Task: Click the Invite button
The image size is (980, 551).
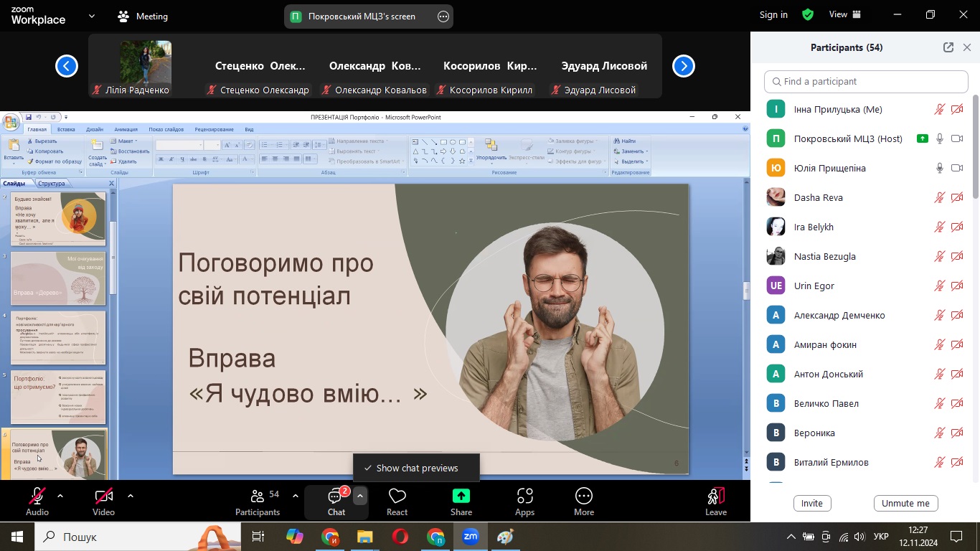Action: [x=812, y=503]
